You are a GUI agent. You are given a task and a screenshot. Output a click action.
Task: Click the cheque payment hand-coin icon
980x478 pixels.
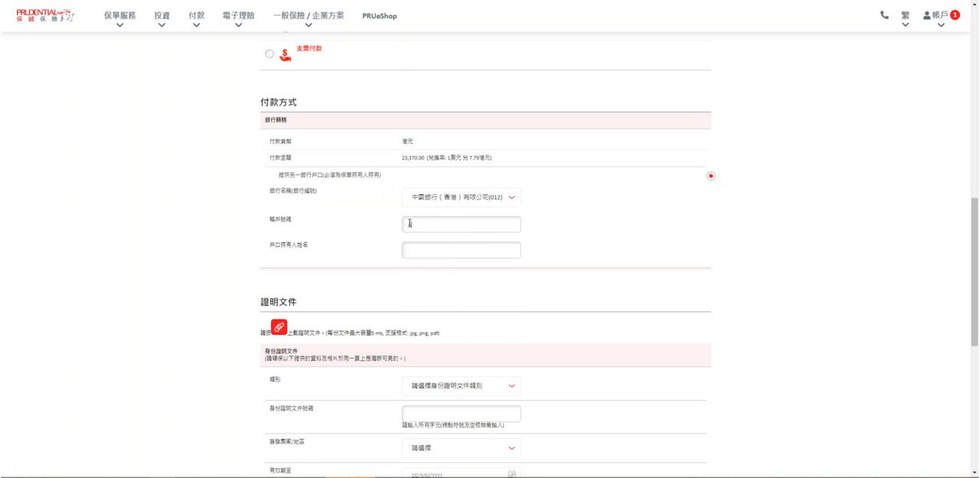[x=285, y=54]
